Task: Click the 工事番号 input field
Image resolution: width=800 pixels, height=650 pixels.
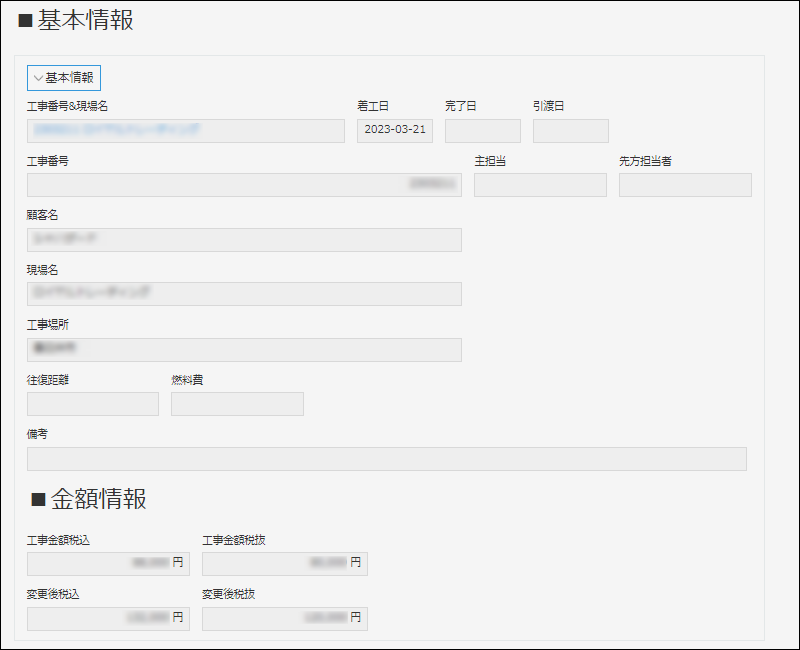Action: coord(244,185)
